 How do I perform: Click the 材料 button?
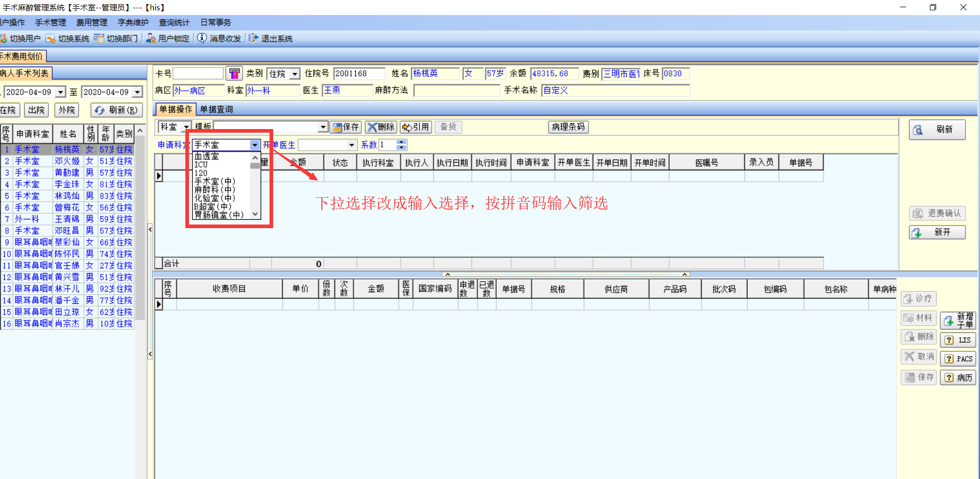[919, 318]
